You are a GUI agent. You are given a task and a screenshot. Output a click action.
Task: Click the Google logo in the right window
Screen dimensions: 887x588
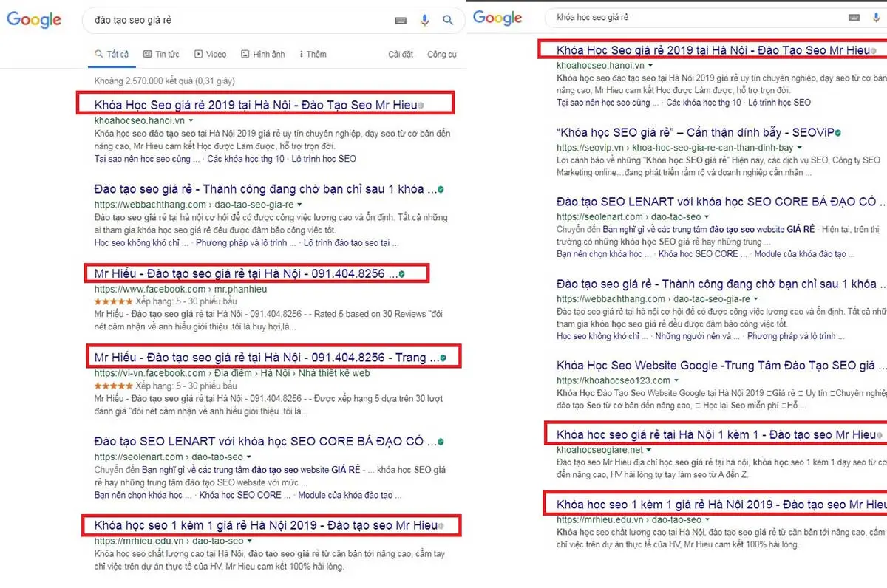point(497,18)
